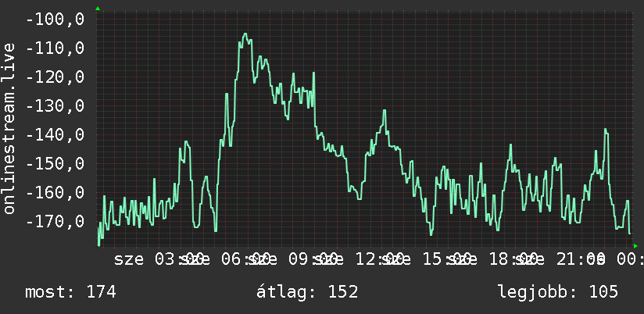Click the -100,0 axis label

pyautogui.click(x=55, y=20)
